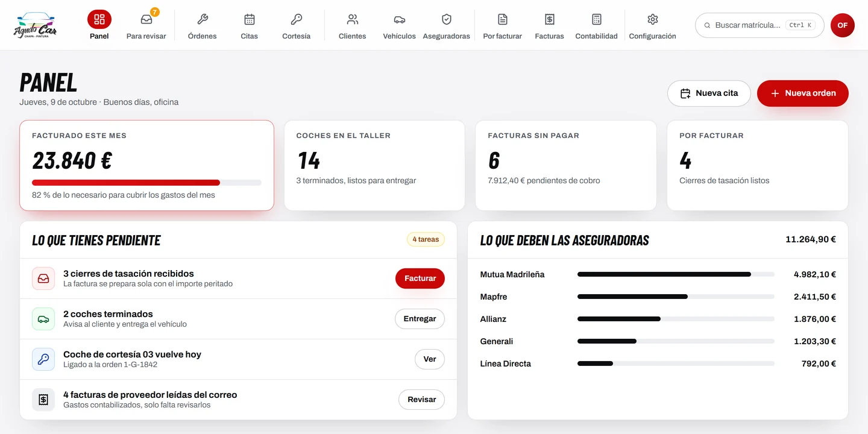Focus the Buscar matrícula search field
The width and height of the screenshot is (868, 434).
click(759, 25)
